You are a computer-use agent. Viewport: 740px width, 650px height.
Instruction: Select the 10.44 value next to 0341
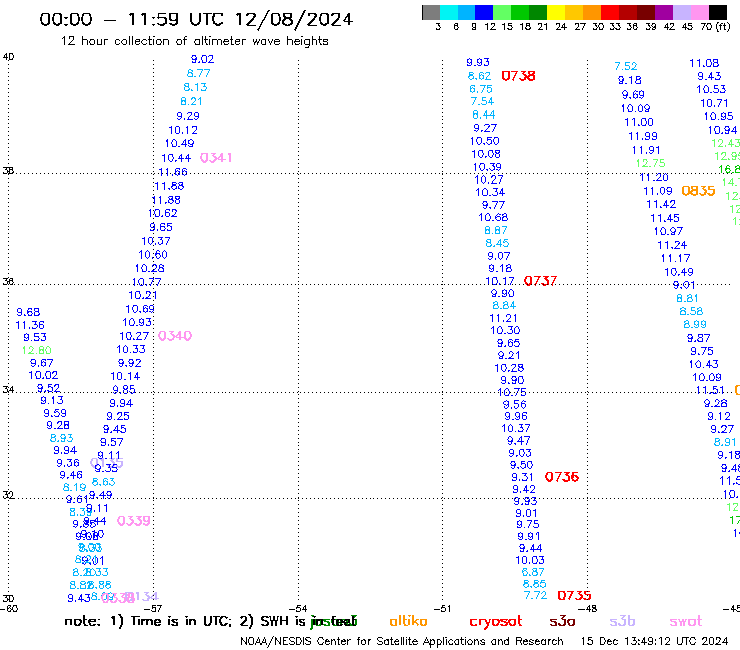coord(176,158)
